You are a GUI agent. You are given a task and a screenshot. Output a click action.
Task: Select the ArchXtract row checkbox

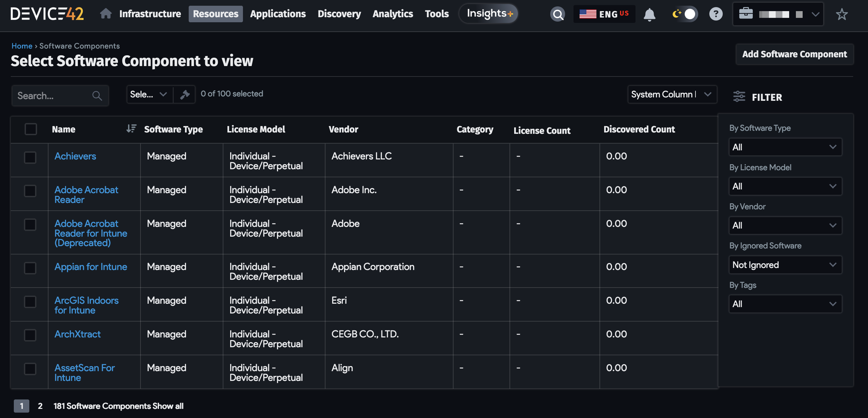[30, 335]
